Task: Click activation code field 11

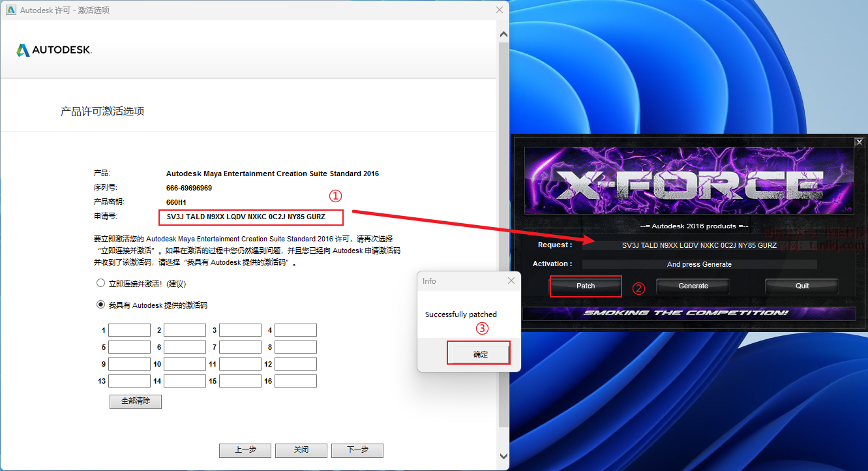Action: pyautogui.click(x=240, y=364)
